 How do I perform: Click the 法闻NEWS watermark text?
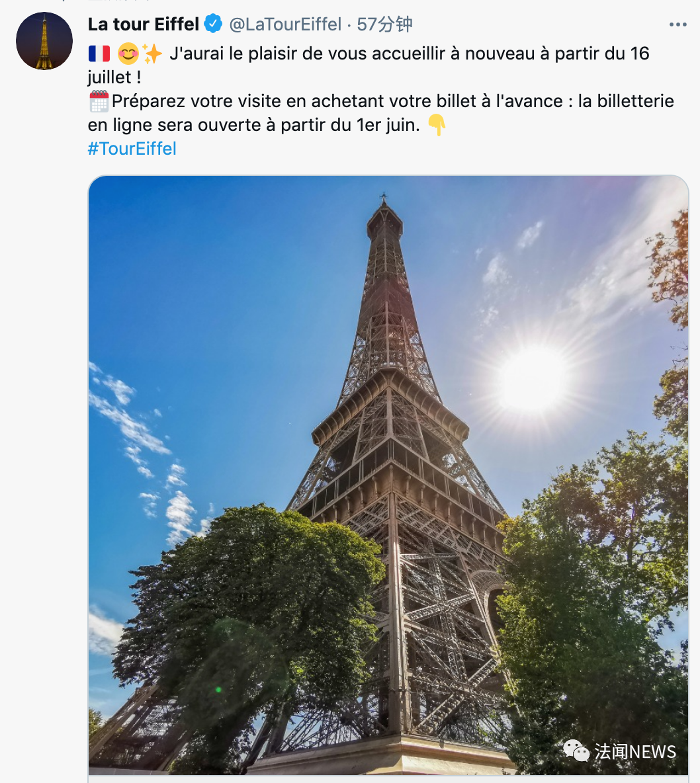point(635,752)
